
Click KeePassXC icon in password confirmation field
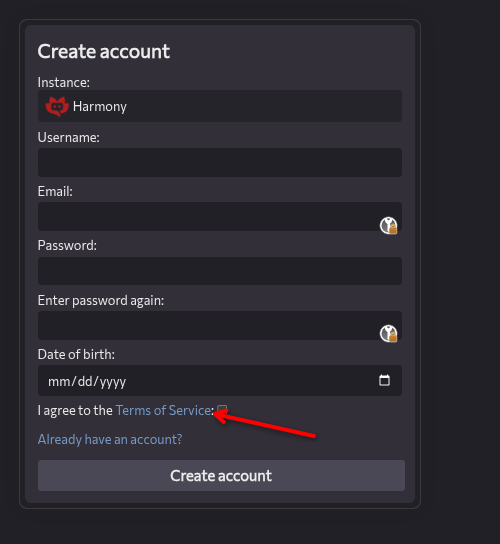pos(389,333)
